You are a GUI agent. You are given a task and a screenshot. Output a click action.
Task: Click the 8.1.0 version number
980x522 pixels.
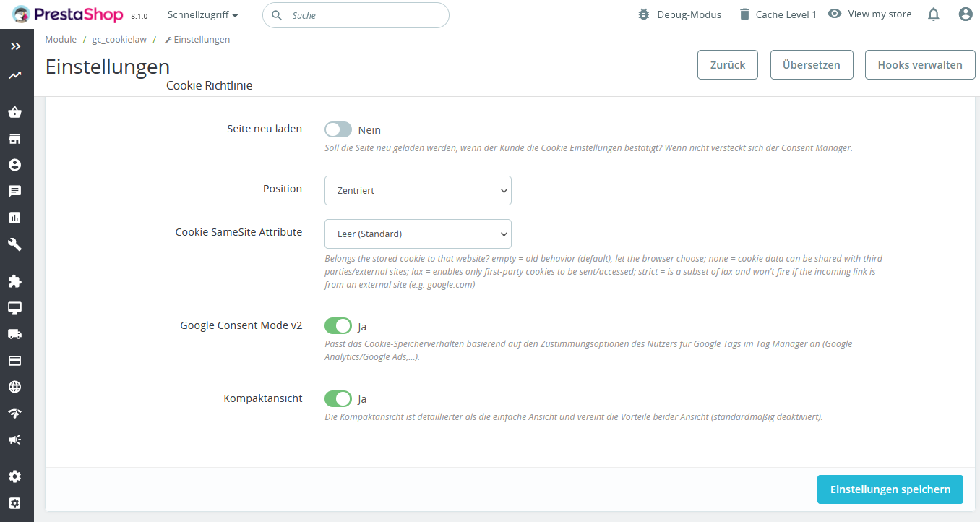(139, 16)
